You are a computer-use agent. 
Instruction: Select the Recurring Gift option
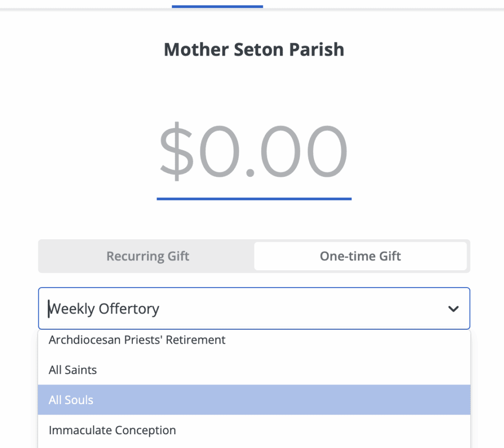pos(148,256)
